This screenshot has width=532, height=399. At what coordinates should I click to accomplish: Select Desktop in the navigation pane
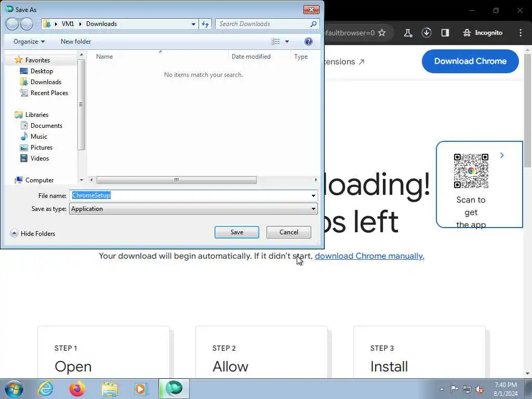pyautogui.click(x=42, y=71)
